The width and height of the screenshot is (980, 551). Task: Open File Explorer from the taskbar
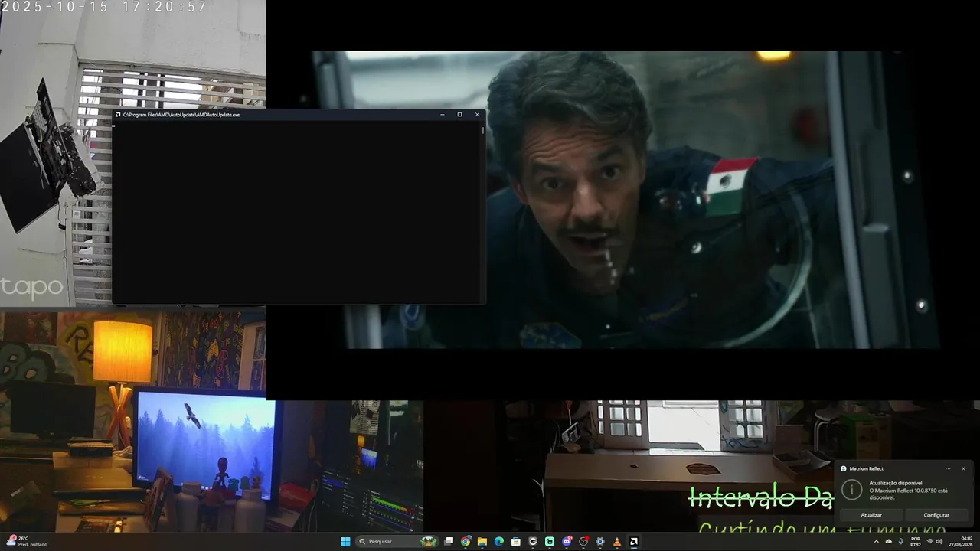[482, 542]
